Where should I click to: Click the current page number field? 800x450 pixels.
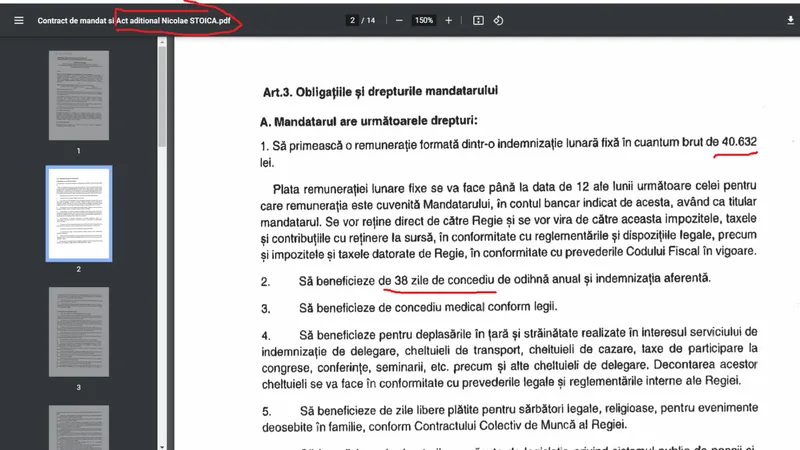coord(352,20)
